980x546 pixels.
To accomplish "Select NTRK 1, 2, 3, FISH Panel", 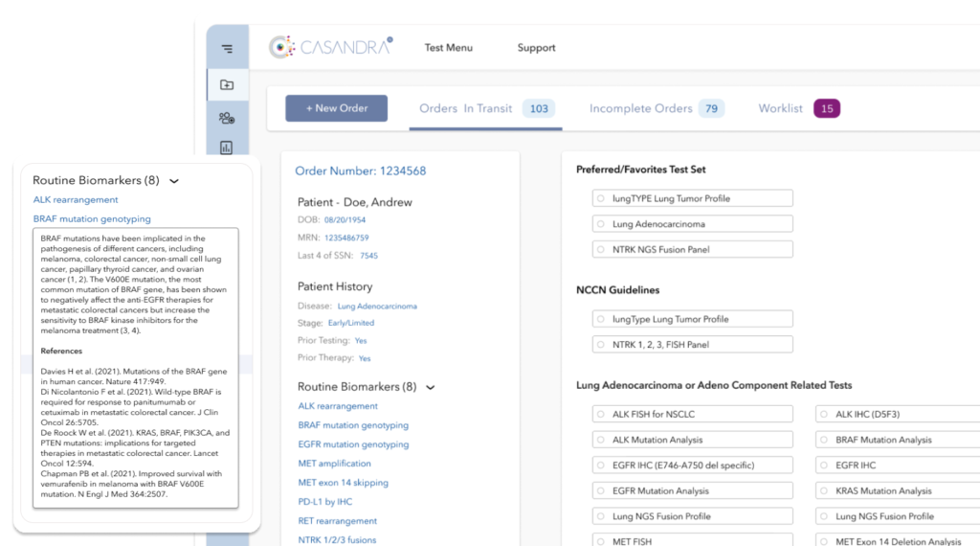I will [x=693, y=345].
